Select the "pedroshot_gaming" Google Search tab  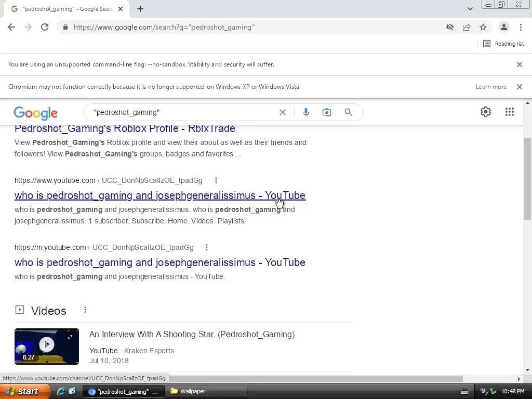point(66,9)
